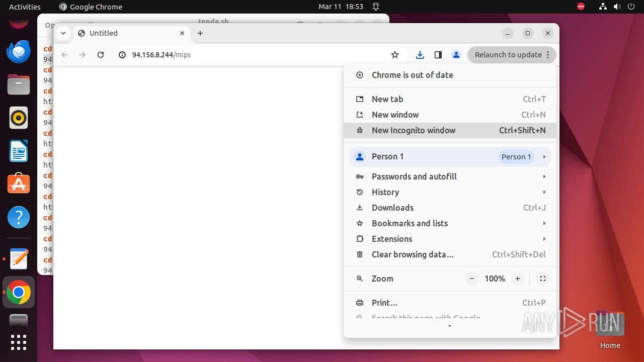The image size is (644, 362).
Task: Bookmark this page with the star icon
Action: click(395, 55)
